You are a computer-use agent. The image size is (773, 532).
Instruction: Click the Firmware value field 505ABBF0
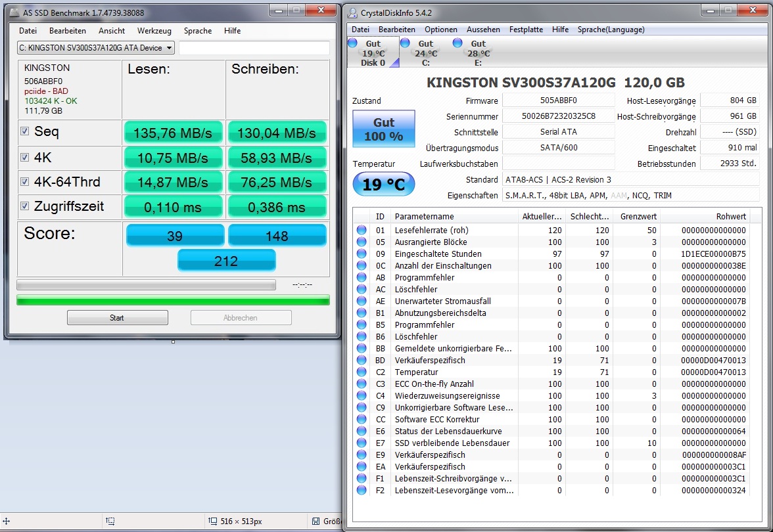click(x=558, y=100)
